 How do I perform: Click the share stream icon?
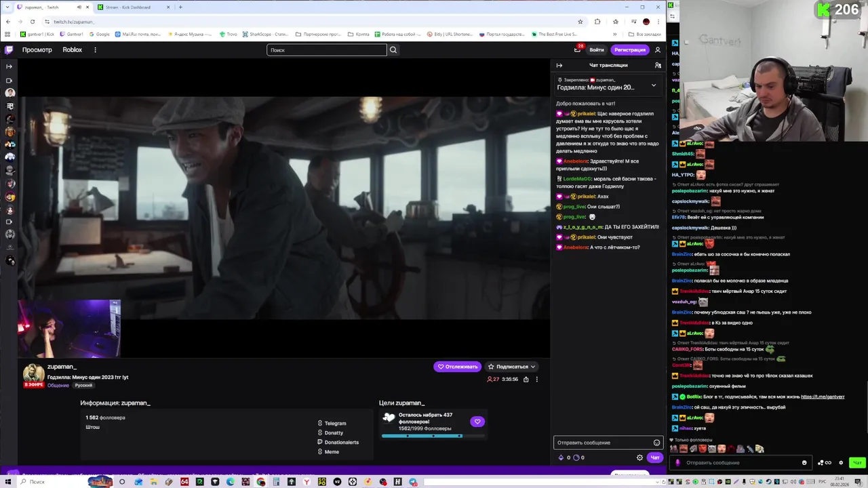click(526, 380)
